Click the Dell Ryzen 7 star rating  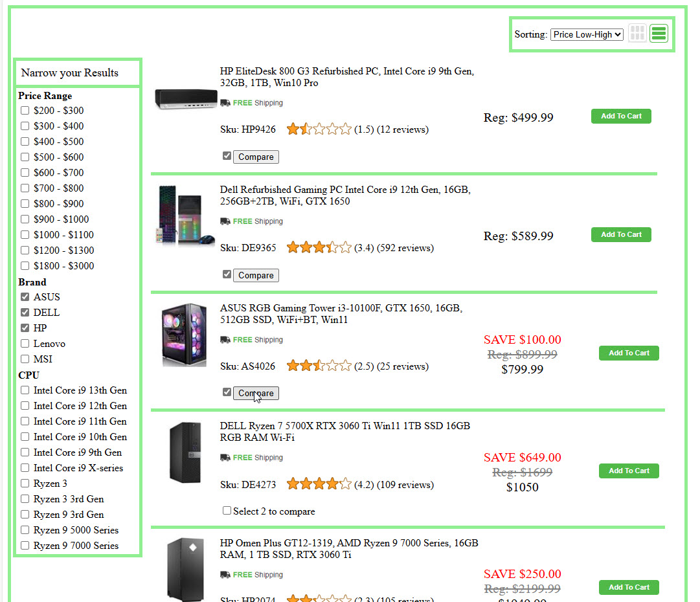pyautogui.click(x=319, y=484)
